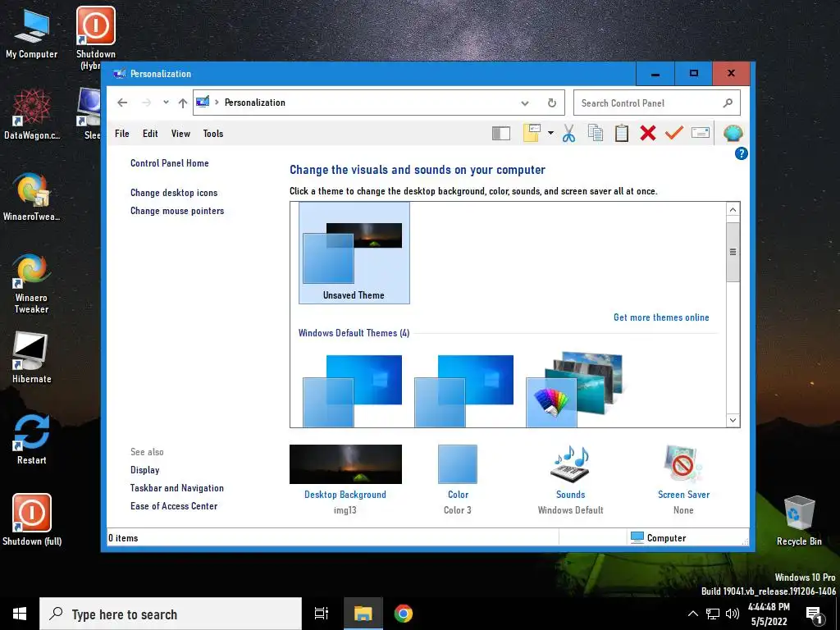840x630 pixels.
Task: Open Taskbar and Navigation link
Action: click(x=177, y=488)
